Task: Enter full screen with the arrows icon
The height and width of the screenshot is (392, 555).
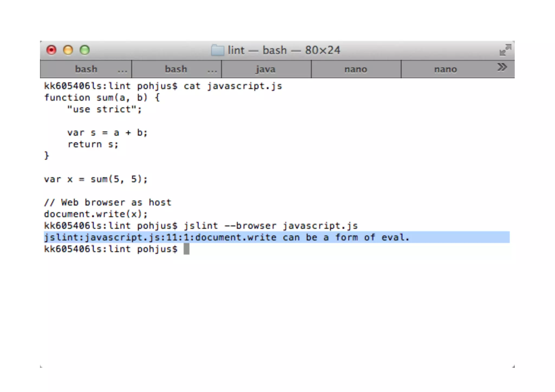Action: click(x=505, y=50)
